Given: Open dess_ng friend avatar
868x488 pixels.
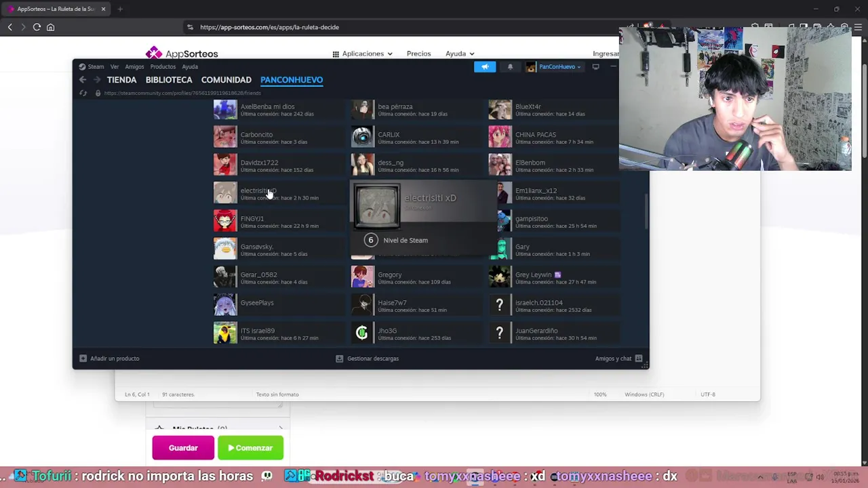Looking at the screenshot, I should (362, 165).
